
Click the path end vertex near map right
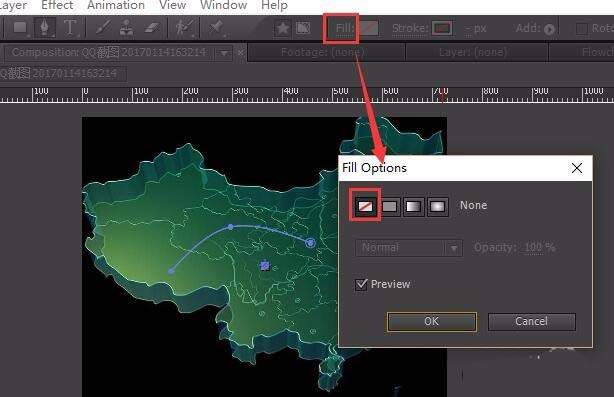310,243
